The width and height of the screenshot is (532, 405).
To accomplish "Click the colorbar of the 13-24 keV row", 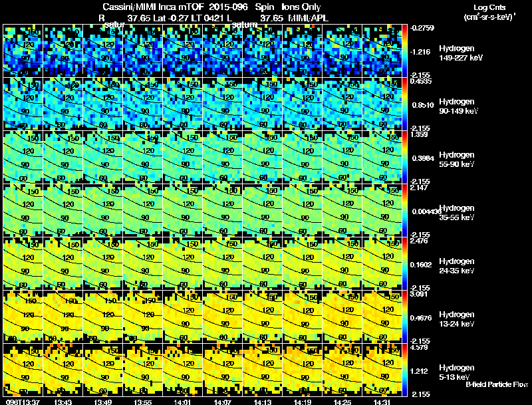I will tap(404, 317).
